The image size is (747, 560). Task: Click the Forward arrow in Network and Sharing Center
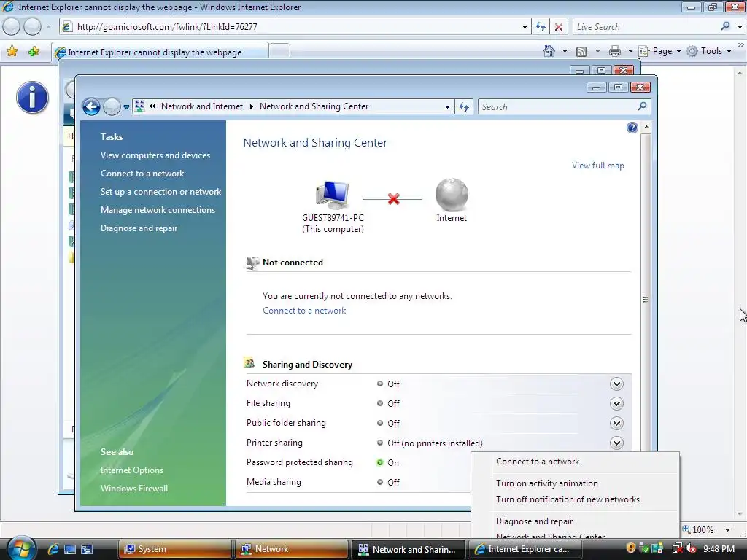coord(112,106)
